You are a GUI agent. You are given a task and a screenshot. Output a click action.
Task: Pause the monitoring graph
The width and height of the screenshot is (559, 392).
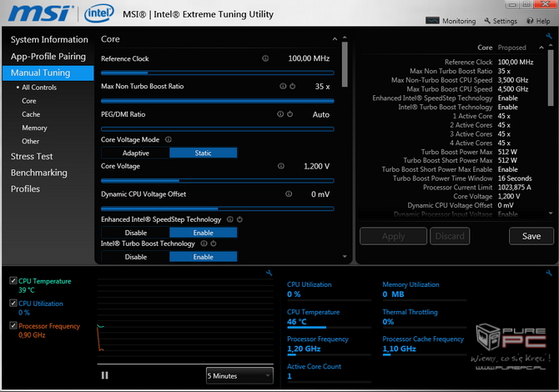click(x=105, y=375)
